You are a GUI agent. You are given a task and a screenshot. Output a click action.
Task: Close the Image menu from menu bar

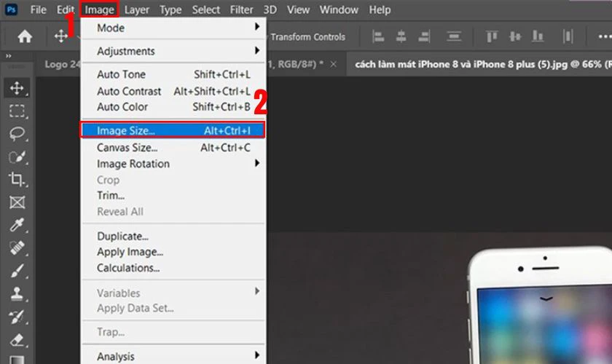99,9
